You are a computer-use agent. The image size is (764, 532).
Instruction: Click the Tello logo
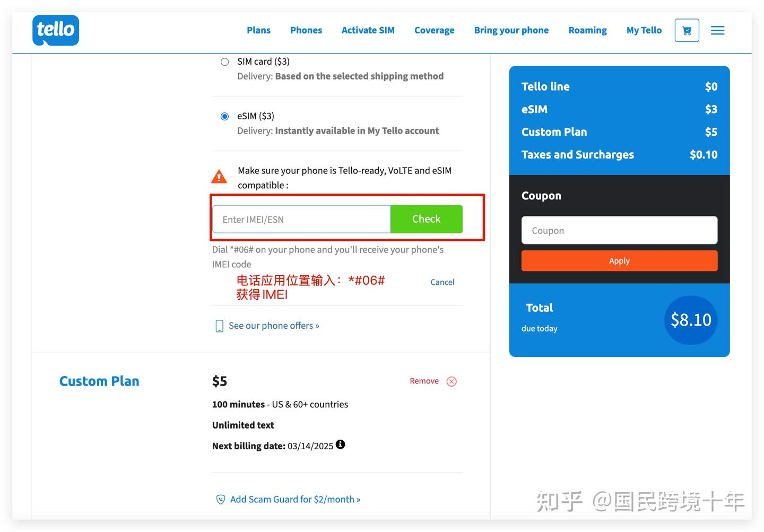[x=56, y=30]
